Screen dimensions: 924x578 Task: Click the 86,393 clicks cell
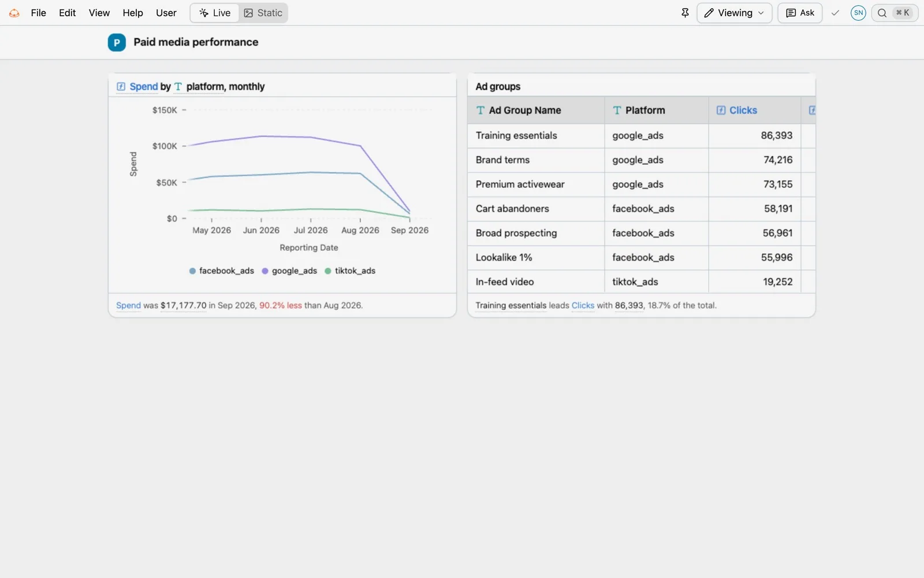(x=755, y=136)
